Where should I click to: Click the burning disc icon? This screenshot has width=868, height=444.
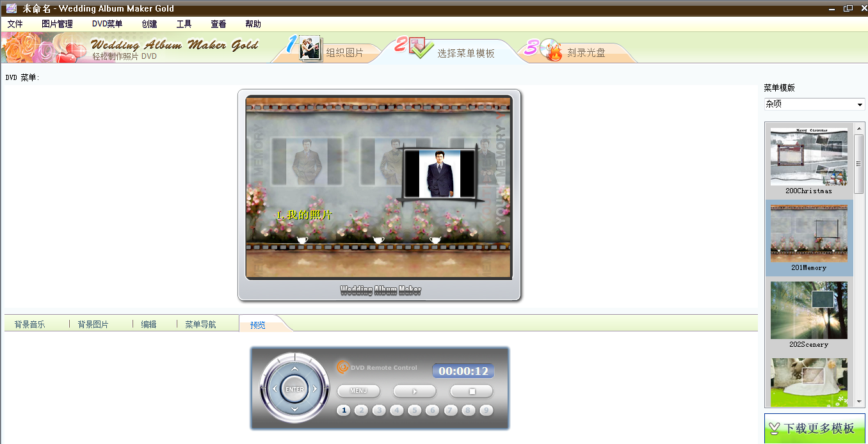coord(551,50)
